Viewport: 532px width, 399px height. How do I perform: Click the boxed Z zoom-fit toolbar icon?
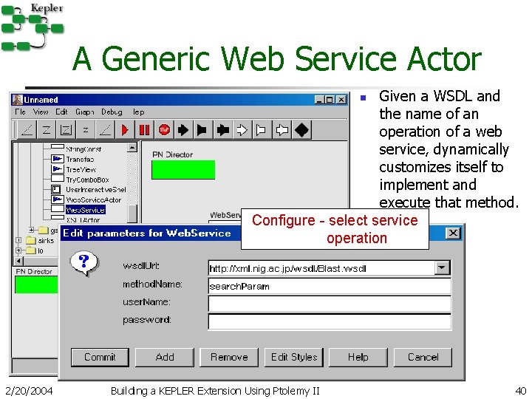(66, 130)
